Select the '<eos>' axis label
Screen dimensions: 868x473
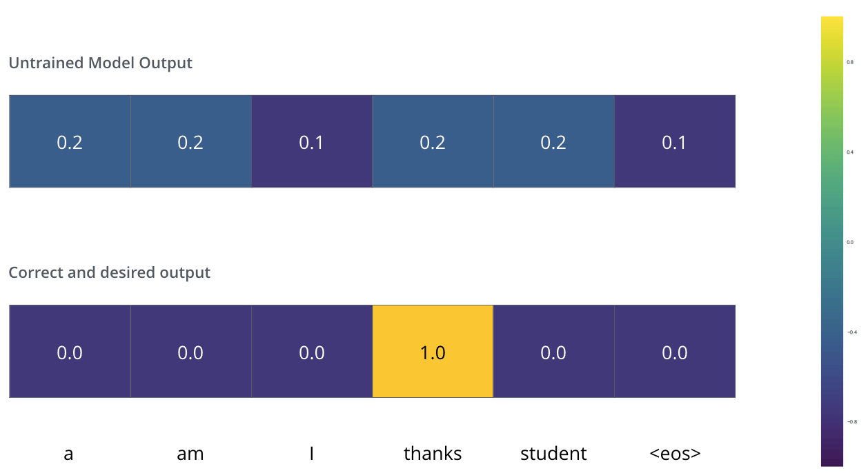(x=675, y=454)
